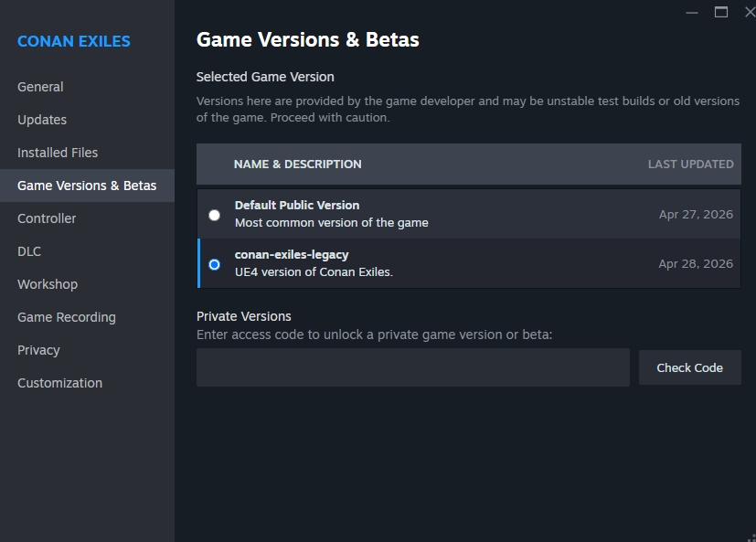756x542 pixels.
Task: Close the properties window
Action: 750,12
